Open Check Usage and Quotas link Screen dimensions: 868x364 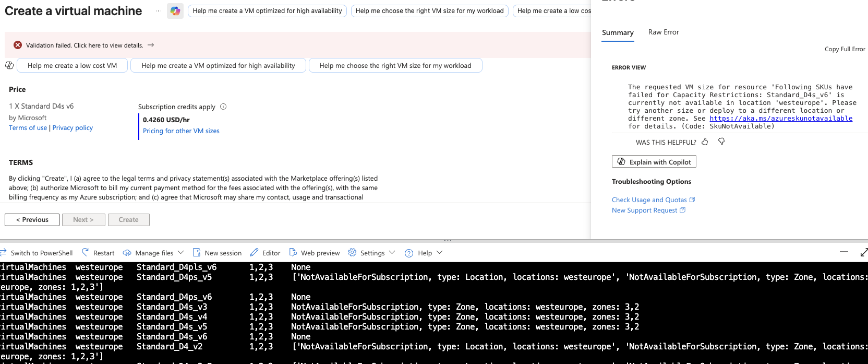coord(649,199)
